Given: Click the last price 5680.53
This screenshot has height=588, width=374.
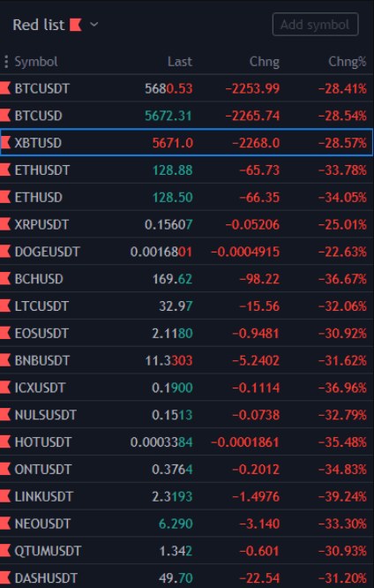Looking at the screenshot, I should 168,88.
